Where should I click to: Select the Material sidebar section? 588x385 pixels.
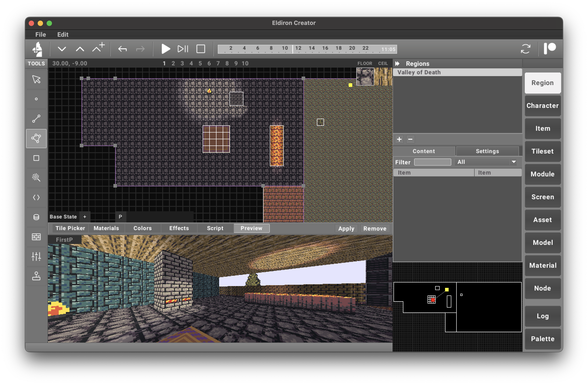(543, 265)
